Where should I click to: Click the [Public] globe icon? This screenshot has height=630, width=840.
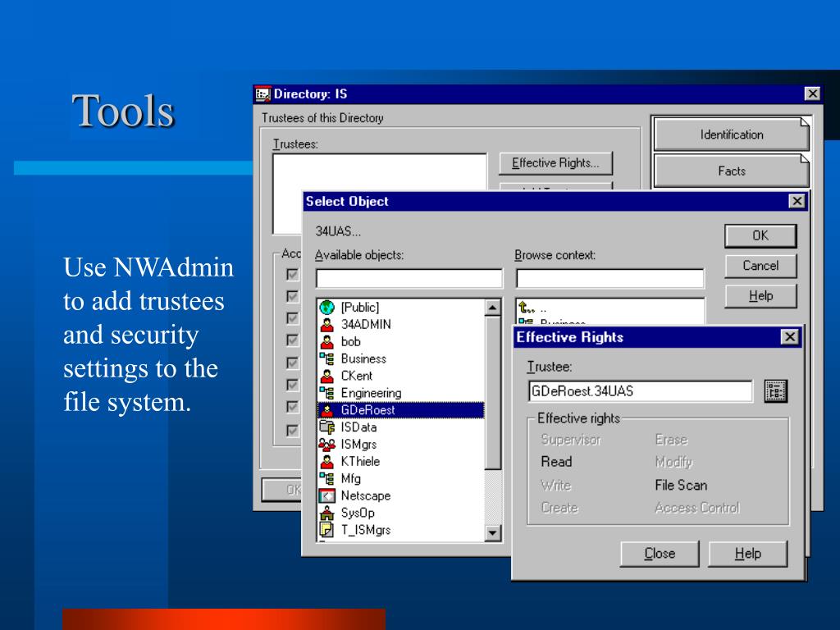(x=326, y=308)
